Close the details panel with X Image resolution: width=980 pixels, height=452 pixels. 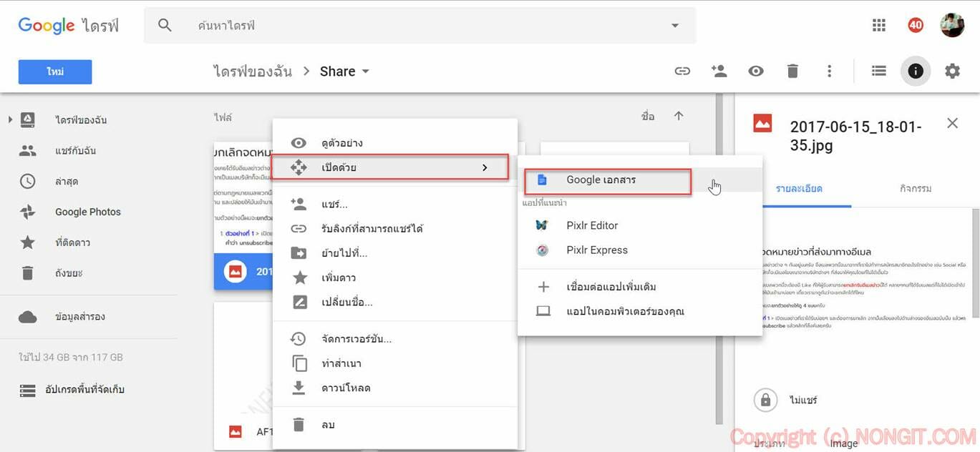952,123
